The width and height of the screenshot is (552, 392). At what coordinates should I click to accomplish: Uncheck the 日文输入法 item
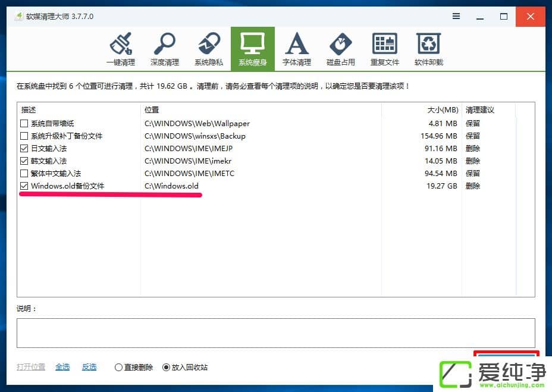pos(24,148)
